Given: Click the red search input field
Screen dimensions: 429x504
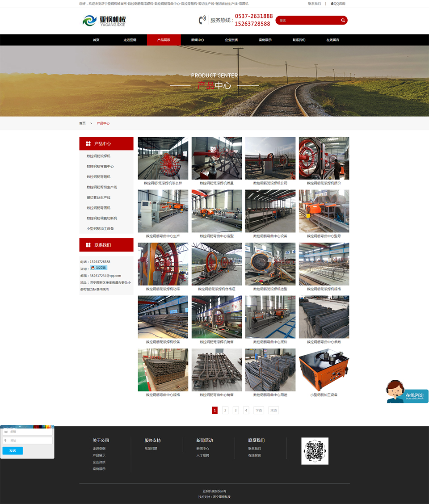Looking at the screenshot, I should tap(307, 20).
